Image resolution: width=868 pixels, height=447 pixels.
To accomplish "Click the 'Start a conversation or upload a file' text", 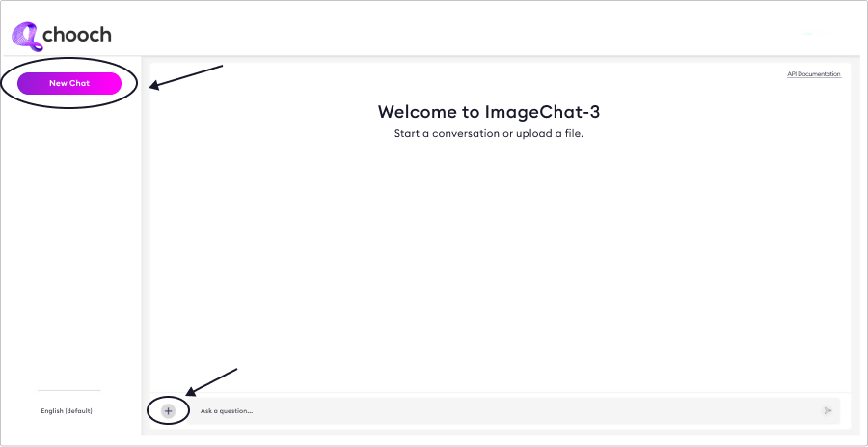I will (489, 134).
